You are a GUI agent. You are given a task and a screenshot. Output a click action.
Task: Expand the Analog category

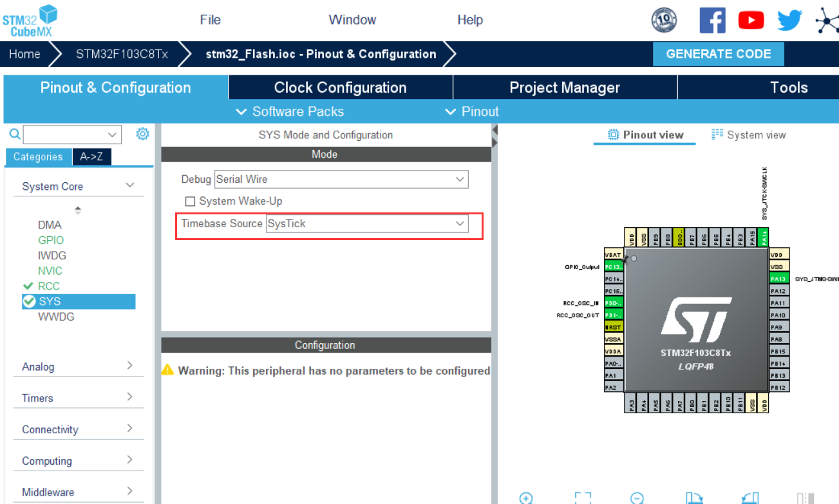[129, 366]
